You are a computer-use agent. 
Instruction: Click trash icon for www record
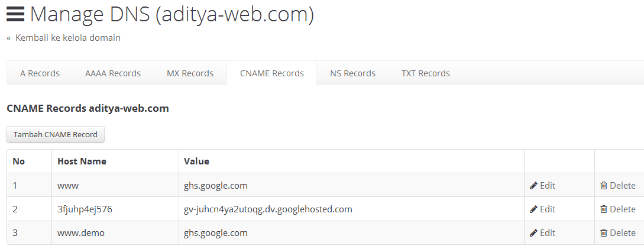[604, 186]
